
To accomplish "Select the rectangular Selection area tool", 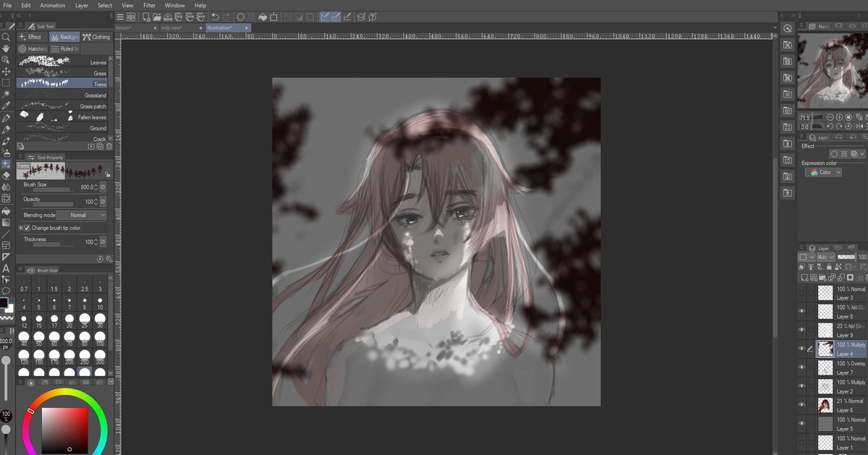I will pos(6,82).
